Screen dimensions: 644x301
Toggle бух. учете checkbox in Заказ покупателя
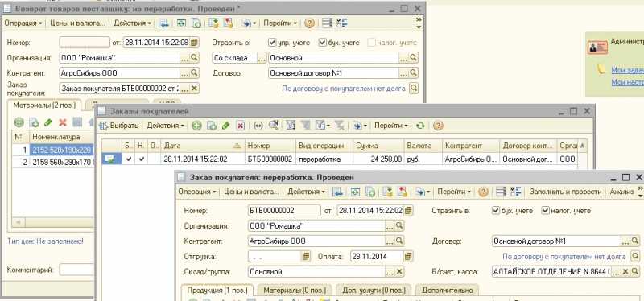tap(496, 211)
